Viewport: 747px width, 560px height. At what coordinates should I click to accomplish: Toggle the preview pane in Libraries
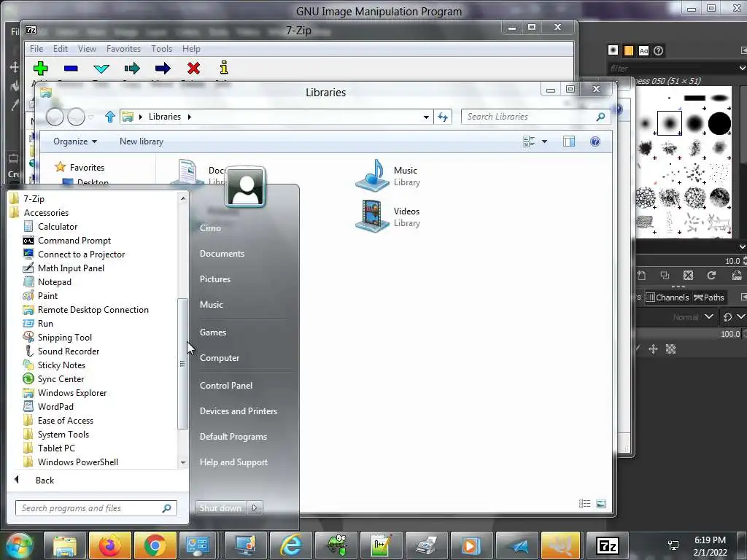[569, 141]
